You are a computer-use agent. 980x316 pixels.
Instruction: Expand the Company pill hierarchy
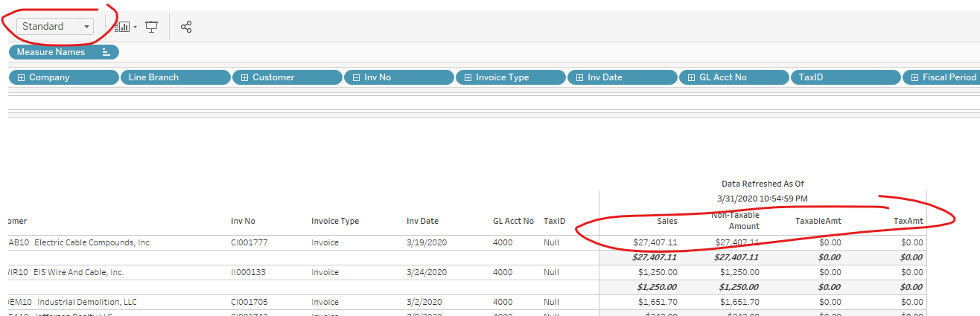(x=21, y=77)
